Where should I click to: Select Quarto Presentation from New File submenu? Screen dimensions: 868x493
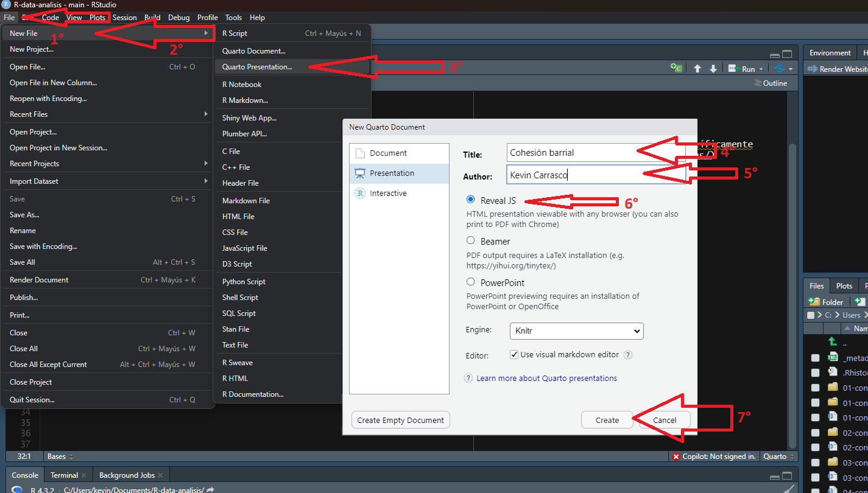257,67
